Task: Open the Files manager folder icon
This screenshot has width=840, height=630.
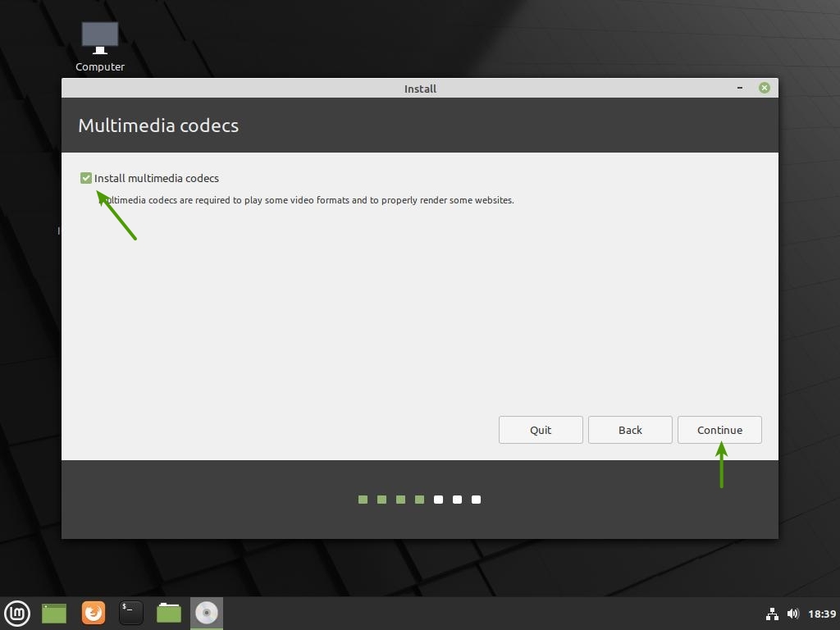Action: (169, 613)
